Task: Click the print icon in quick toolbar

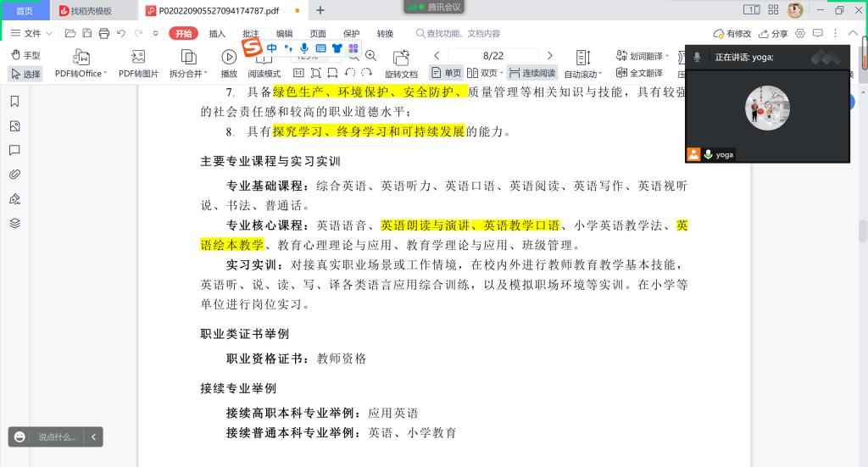Action: 103,33
